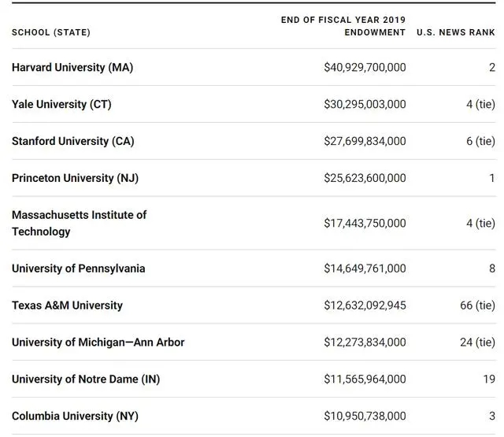
Task: Click University of Notre Dame (IN)
Action: click(85, 380)
